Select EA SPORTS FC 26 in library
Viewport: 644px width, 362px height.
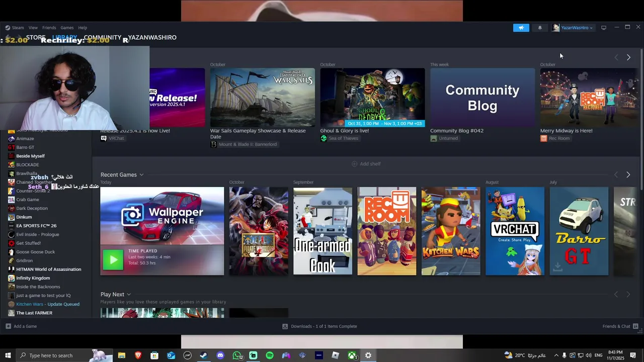36,226
